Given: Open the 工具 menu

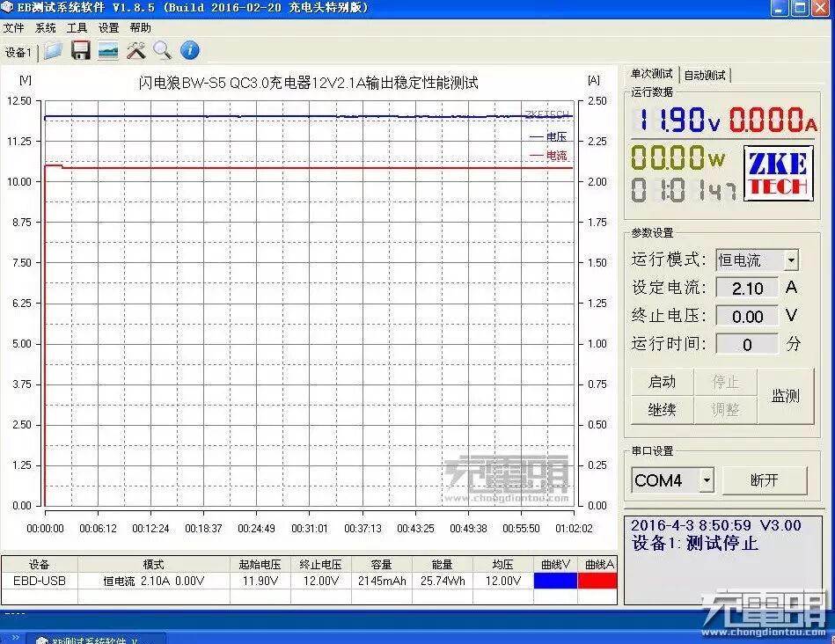Looking at the screenshot, I should pyautogui.click(x=77, y=27).
